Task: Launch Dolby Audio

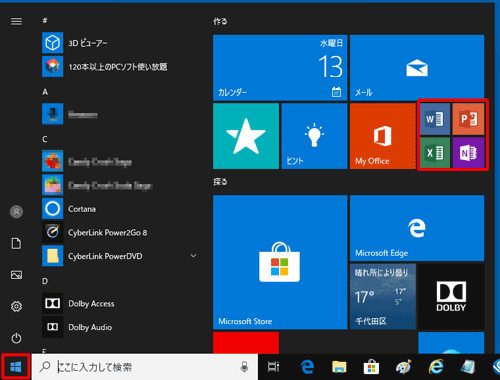Action: pyautogui.click(x=120, y=327)
